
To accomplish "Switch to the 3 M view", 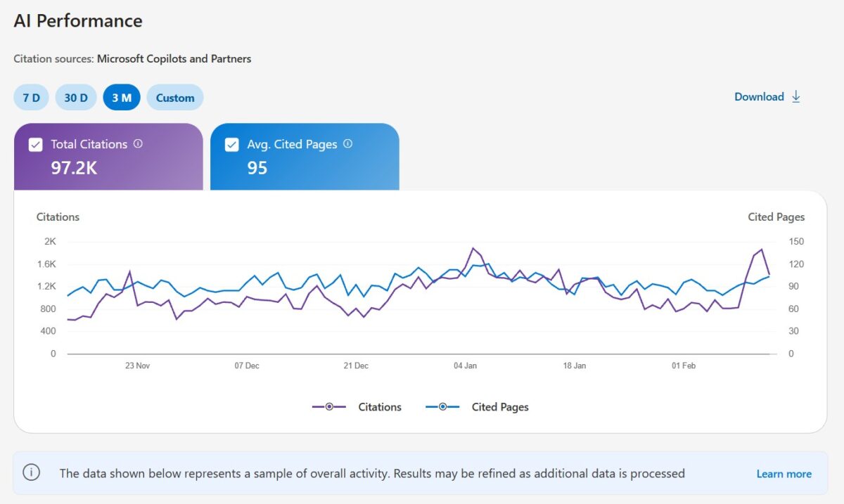I will click(121, 97).
